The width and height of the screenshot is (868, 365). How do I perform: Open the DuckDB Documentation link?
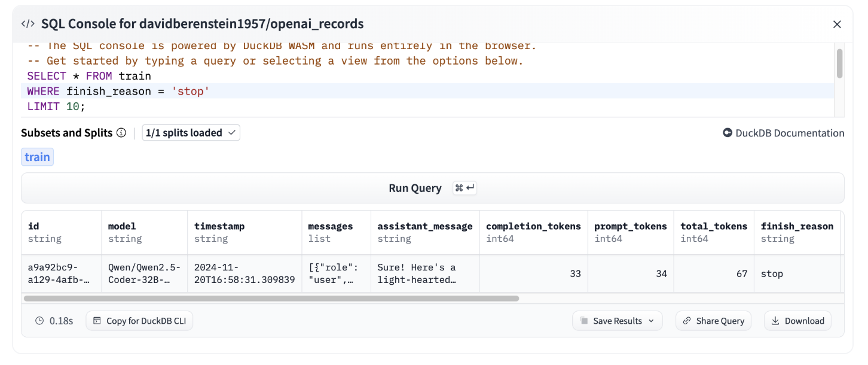point(783,133)
